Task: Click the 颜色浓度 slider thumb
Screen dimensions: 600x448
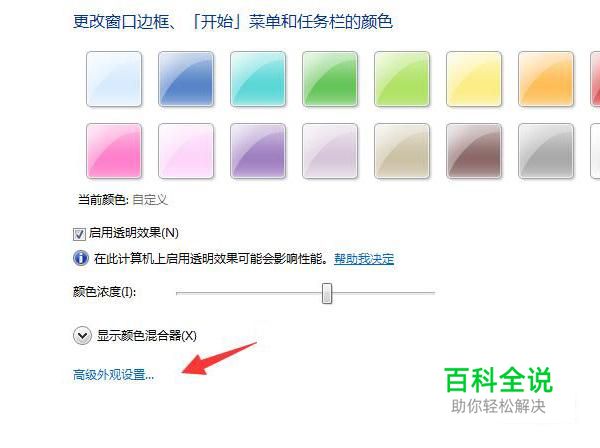Action: (x=327, y=293)
